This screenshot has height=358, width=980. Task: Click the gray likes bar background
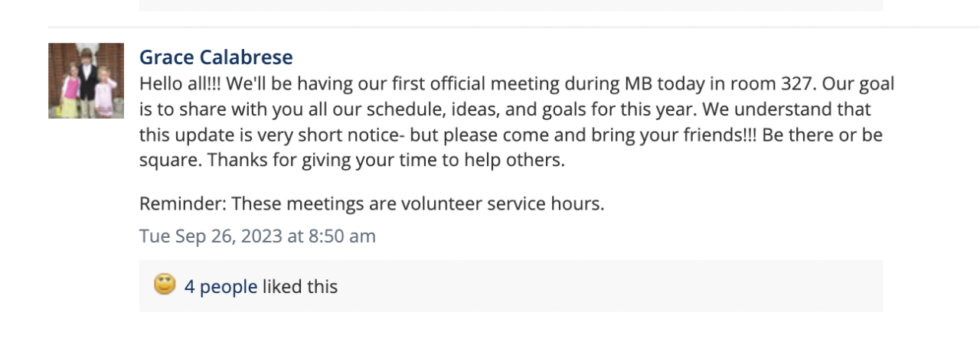click(x=612, y=286)
